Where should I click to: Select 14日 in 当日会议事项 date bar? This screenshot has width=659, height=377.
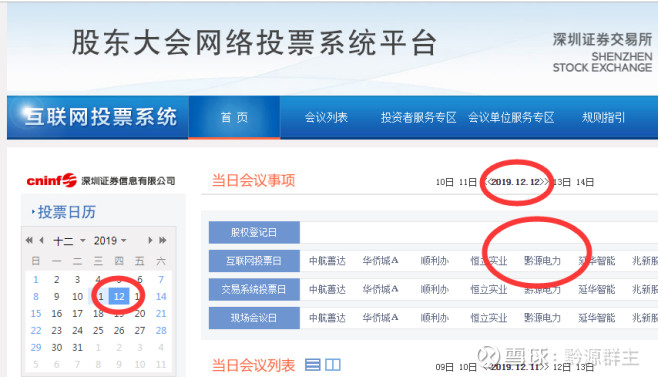click(585, 182)
